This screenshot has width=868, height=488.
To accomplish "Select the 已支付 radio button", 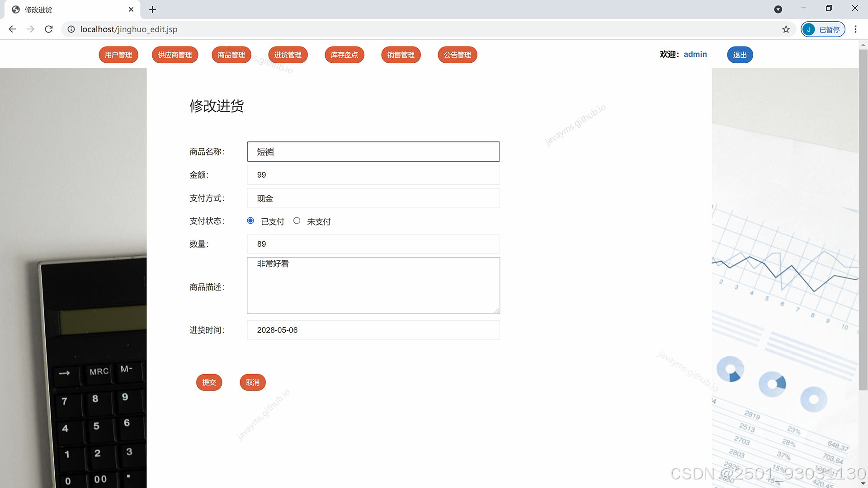I will (x=250, y=221).
